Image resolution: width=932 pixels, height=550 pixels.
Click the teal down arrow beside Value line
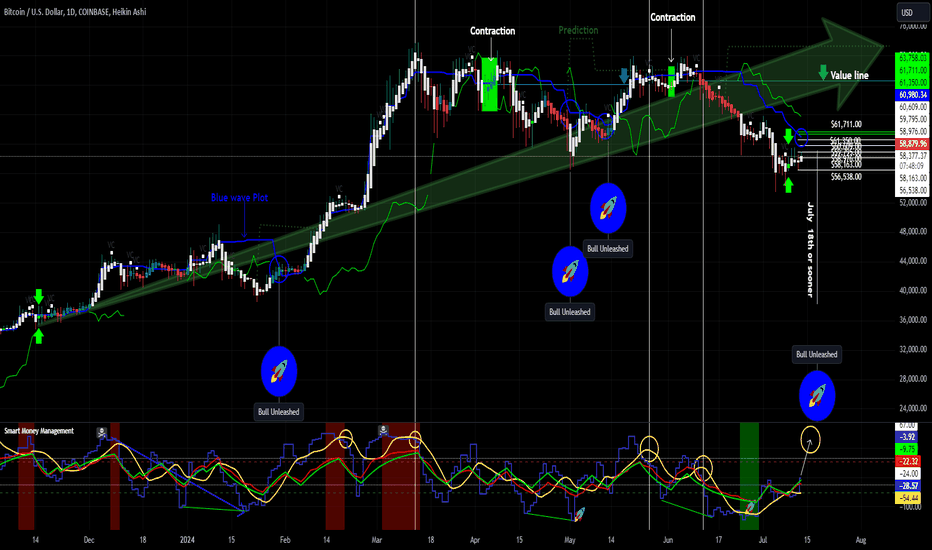[823, 73]
